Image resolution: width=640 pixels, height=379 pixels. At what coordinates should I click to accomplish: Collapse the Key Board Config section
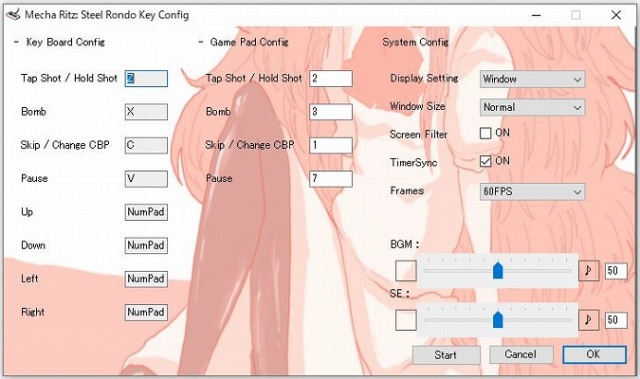pos(16,42)
